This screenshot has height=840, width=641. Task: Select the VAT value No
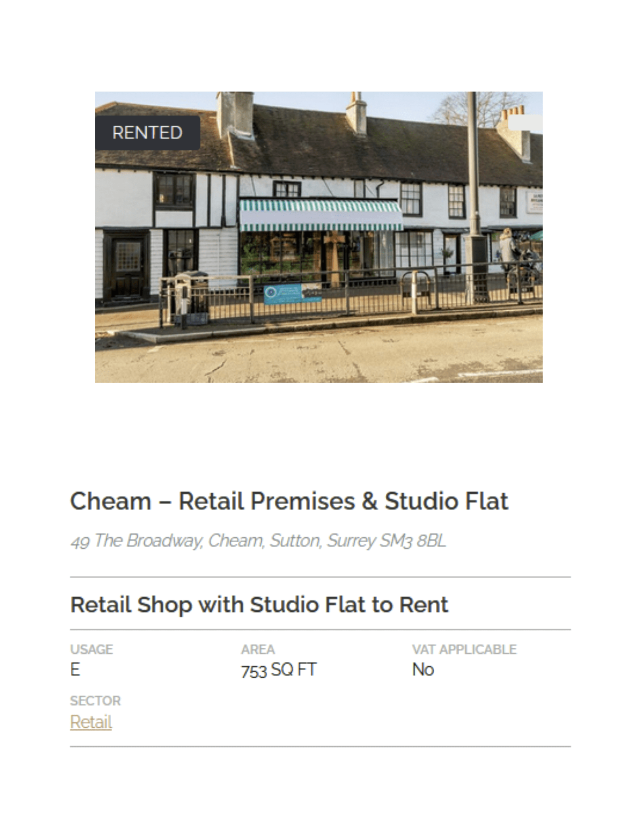point(423,669)
